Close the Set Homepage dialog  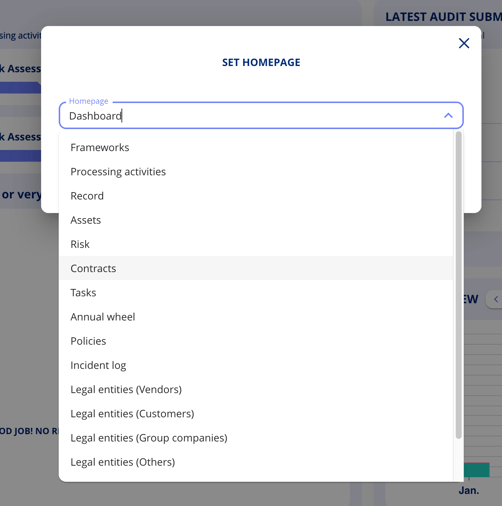464,43
